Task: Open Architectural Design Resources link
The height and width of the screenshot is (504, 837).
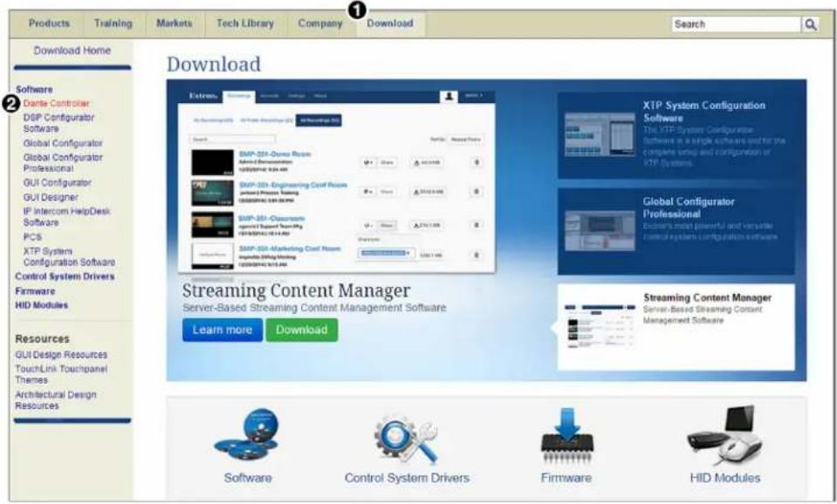Action: pos(56,400)
